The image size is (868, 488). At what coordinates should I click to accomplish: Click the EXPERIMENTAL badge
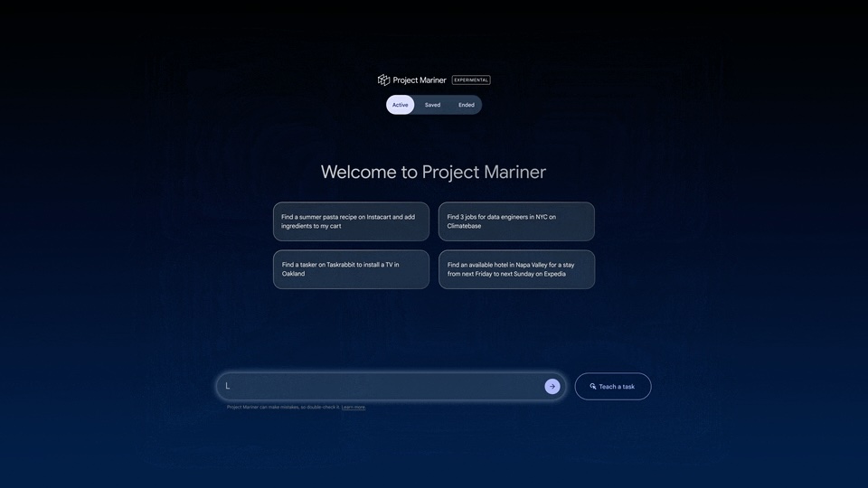pos(471,80)
